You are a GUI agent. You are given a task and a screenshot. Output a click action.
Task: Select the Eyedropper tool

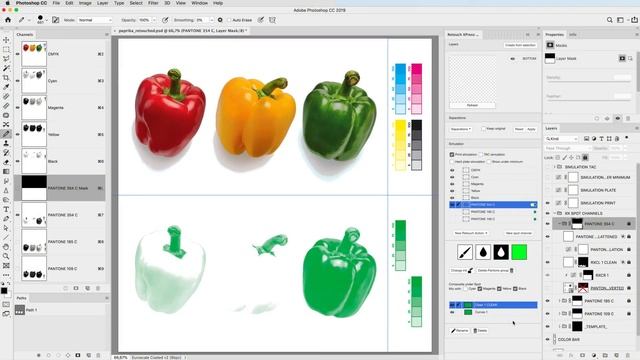click(6, 87)
